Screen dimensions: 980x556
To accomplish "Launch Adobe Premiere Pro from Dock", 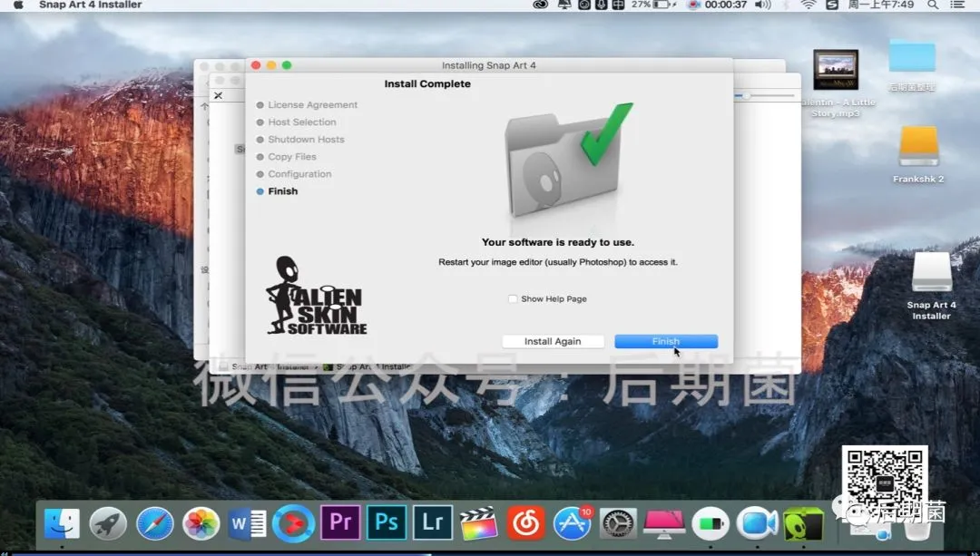I will pyautogui.click(x=340, y=522).
